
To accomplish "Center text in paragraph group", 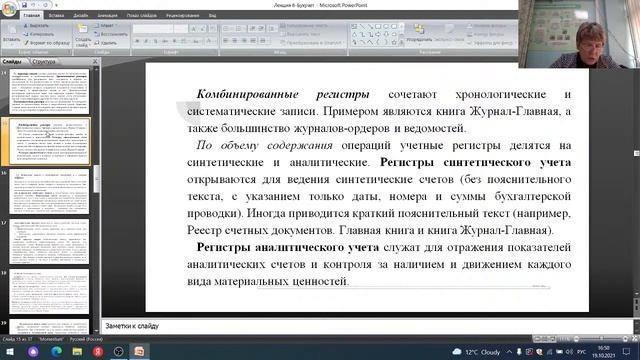I will click(235, 41).
